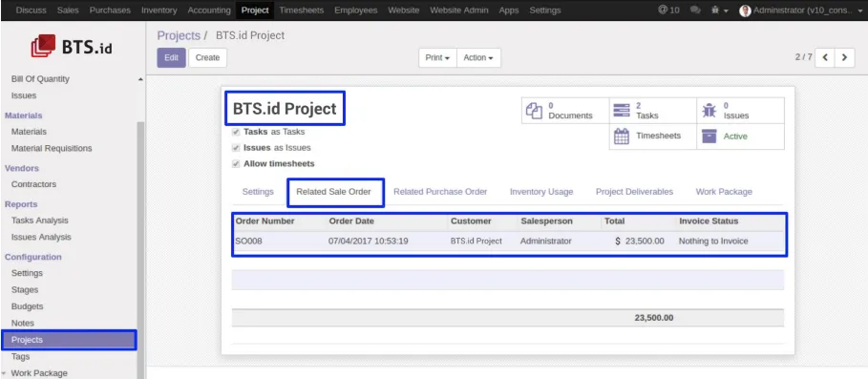The height and width of the screenshot is (379, 868).
Task: Switch to the Related Sale Order tab
Action: tap(333, 192)
